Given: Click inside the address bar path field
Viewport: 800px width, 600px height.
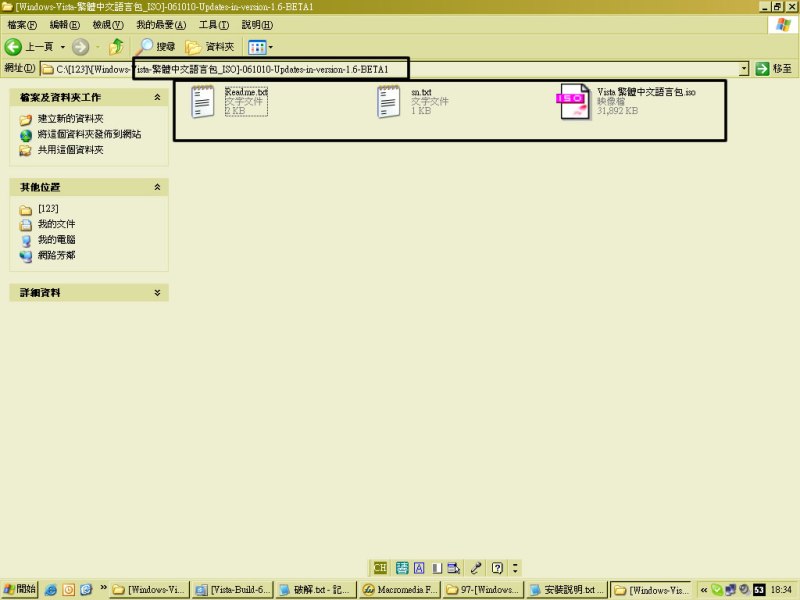Looking at the screenshot, I should pos(389,69).
